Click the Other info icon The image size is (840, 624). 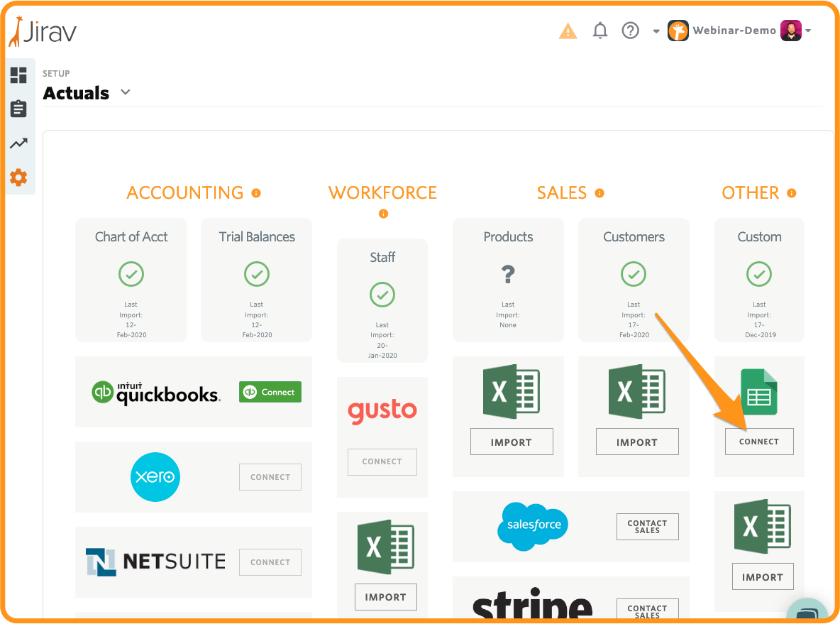(791, 193)
